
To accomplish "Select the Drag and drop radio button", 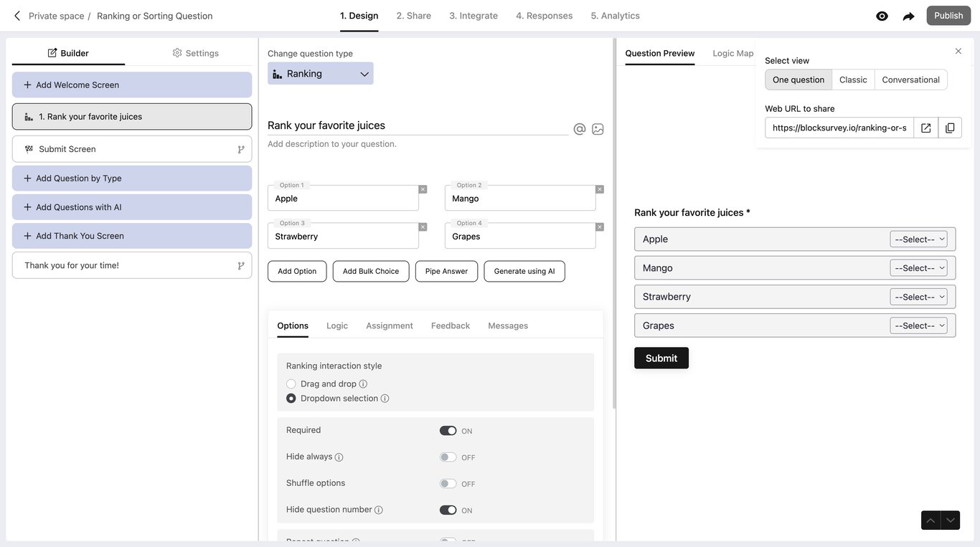I will pos(291,384).
